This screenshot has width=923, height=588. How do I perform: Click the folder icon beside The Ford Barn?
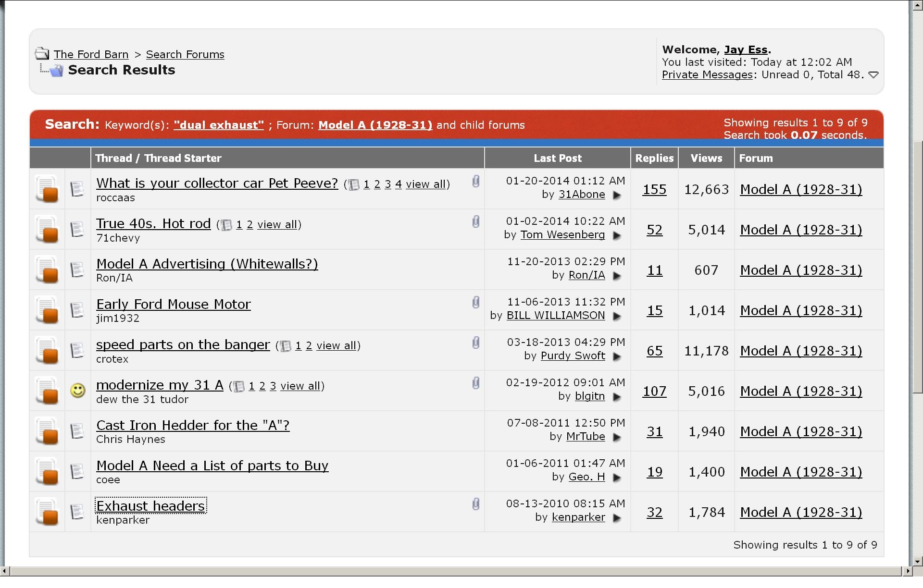42,53
